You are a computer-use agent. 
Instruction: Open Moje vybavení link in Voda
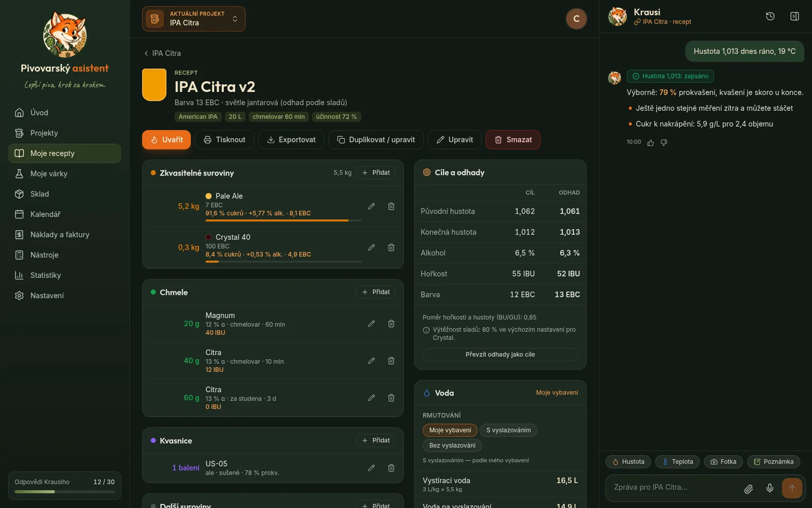(x=557, y=393)
